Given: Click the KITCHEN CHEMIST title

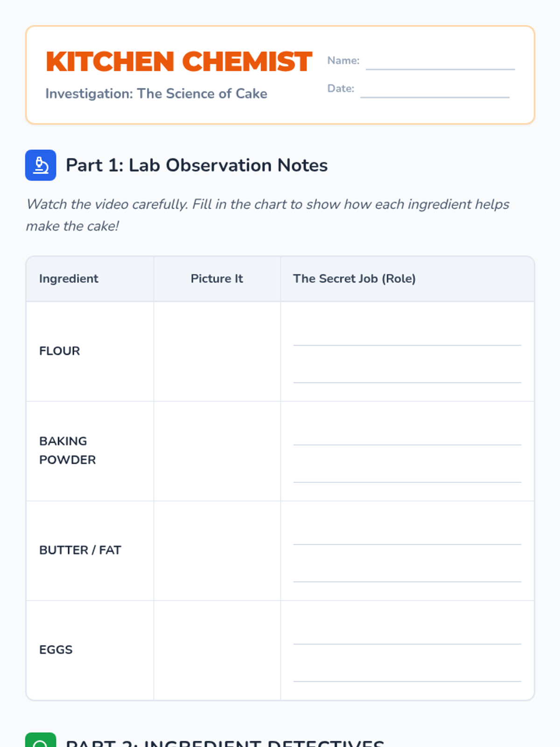Looking at the screenshot, I should [179, 62].
